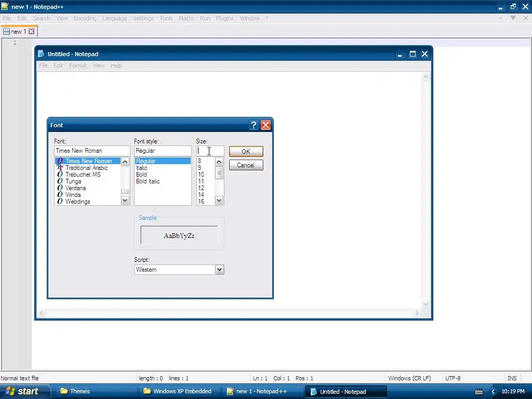
Task: Select font size 14
Action: (206, 195)
